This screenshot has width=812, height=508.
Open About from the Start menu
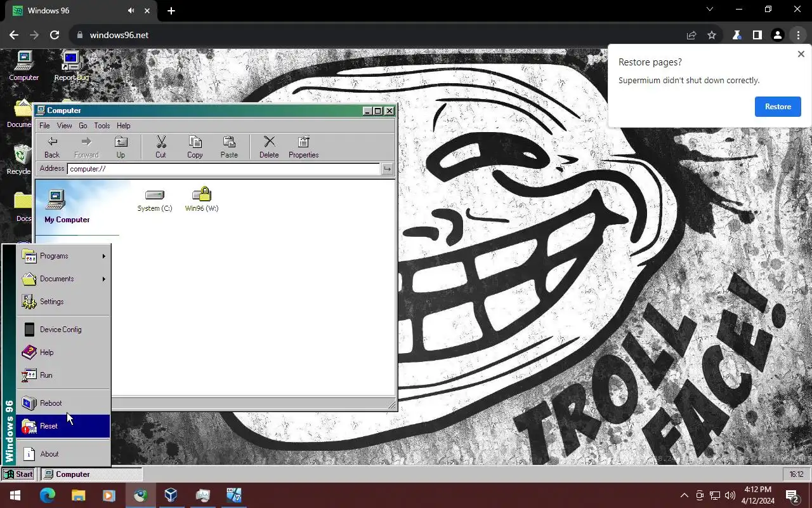click(x=63, y=454)
